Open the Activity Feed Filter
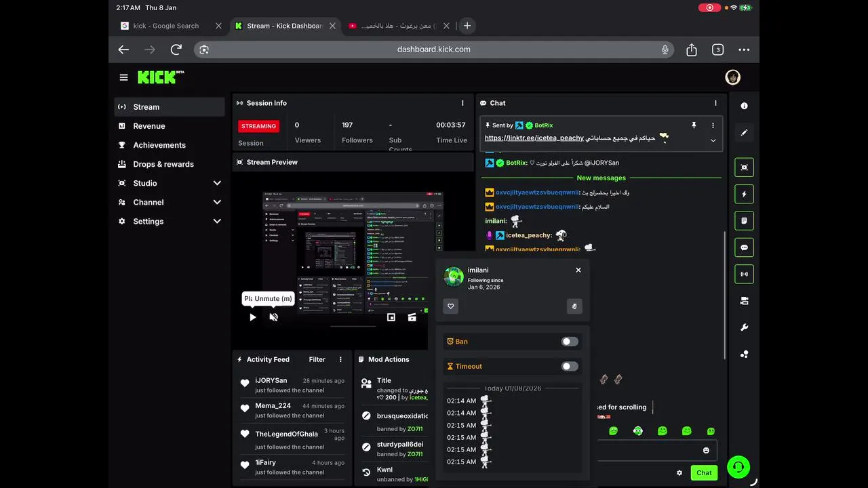The height and width of the screenshot is (488, 868). click(x=317, y=359)
